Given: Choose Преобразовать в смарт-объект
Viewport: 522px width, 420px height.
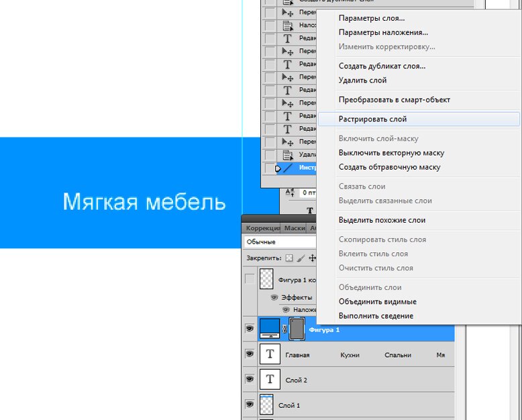Looking at the screenshot, I should point(394,99).
